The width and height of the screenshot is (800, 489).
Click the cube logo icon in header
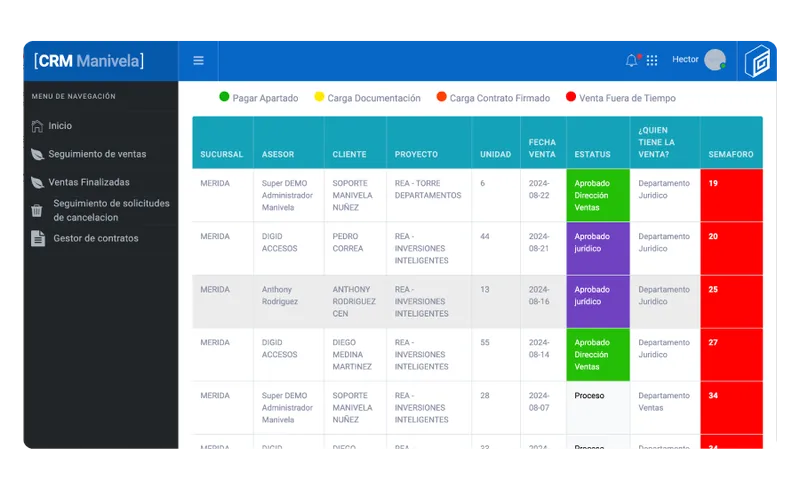pos(757,61)
